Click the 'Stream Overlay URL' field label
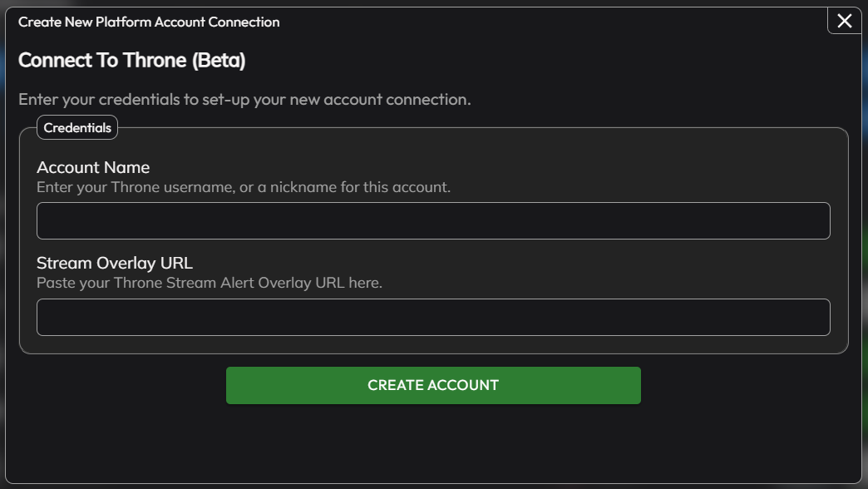This screenshot has height=489, width=868. pos(115,263)
